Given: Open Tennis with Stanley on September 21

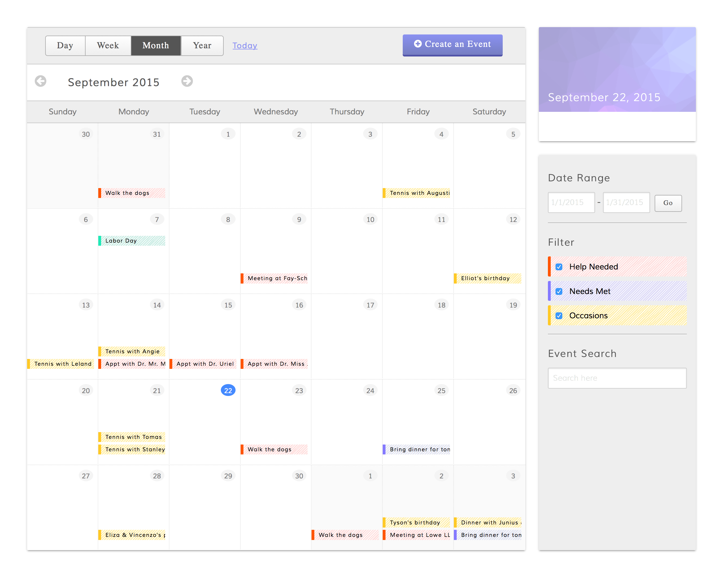Looking at the screenshot, I should coord(132,449).
